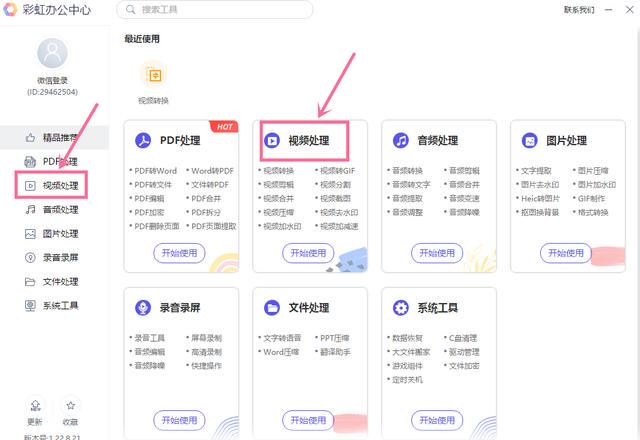Open 定时关机 in the system tools card

pyautogui.click(x=407, y=380)
